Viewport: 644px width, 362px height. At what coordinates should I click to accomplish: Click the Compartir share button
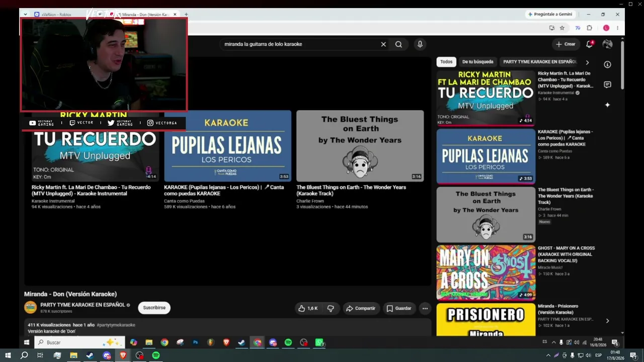coord(360,308)
